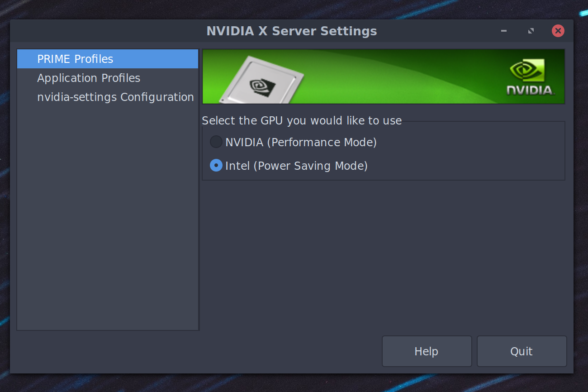This screenshot has height=392, width=588.
Task: Close the window with the red X
Action: pyautogui.click(x=558, y=31)
